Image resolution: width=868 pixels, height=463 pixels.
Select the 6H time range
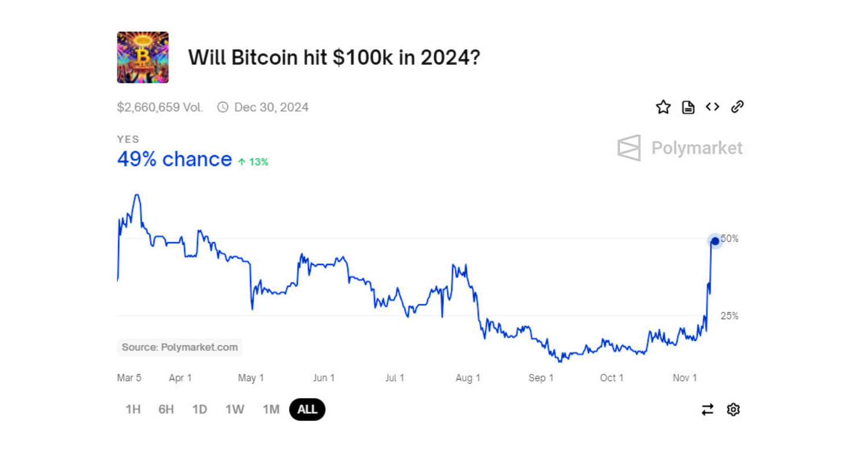pos(166,410)
